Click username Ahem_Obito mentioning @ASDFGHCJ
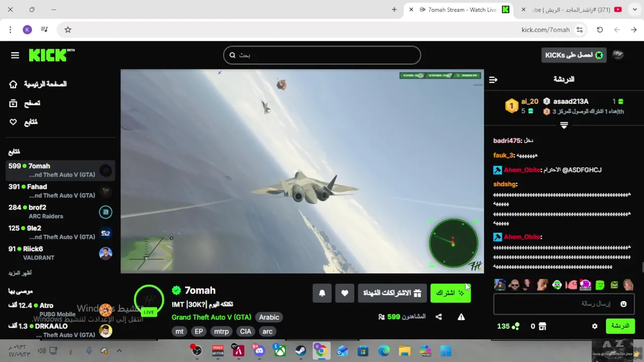 (x=522, y=170)
